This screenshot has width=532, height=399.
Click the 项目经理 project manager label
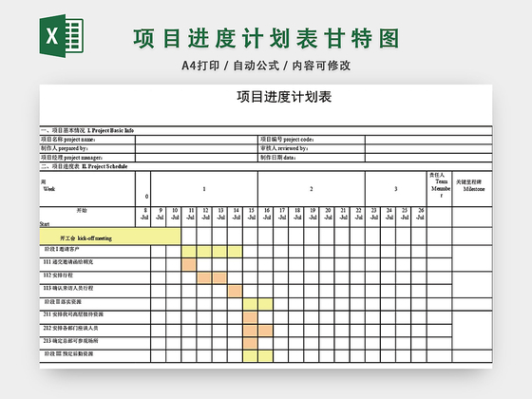pos(71,158)
